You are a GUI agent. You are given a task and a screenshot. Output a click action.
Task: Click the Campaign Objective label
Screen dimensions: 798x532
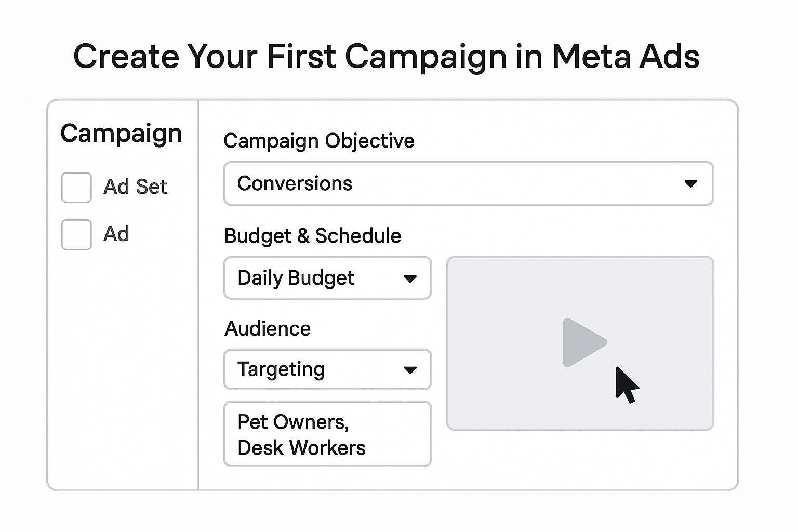[x=318, y=141]
